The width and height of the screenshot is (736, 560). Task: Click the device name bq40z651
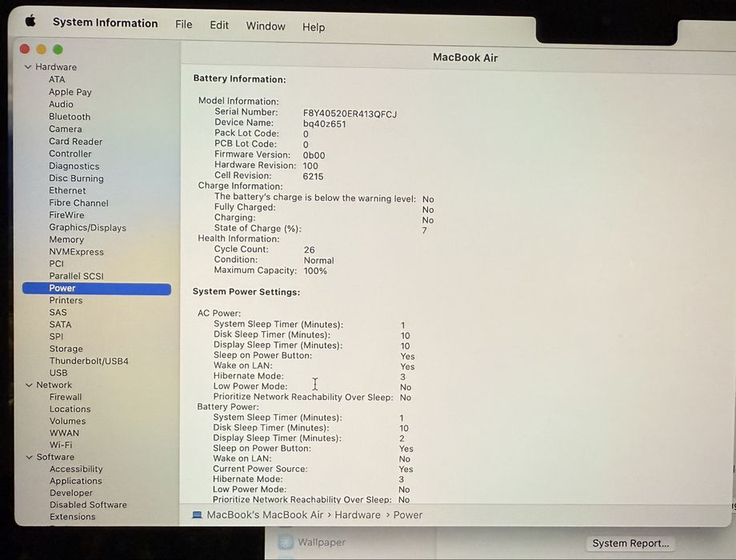coord(324,124)
